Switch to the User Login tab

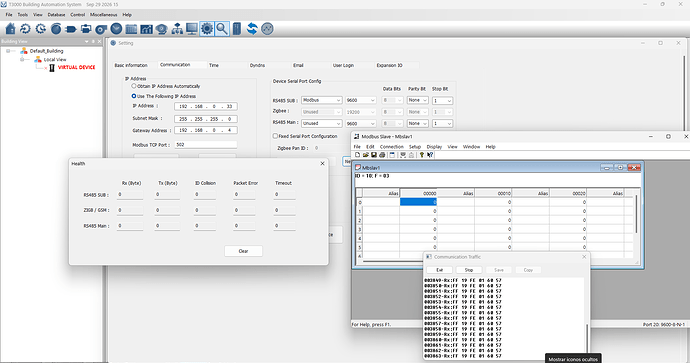(x=343, y=65)
